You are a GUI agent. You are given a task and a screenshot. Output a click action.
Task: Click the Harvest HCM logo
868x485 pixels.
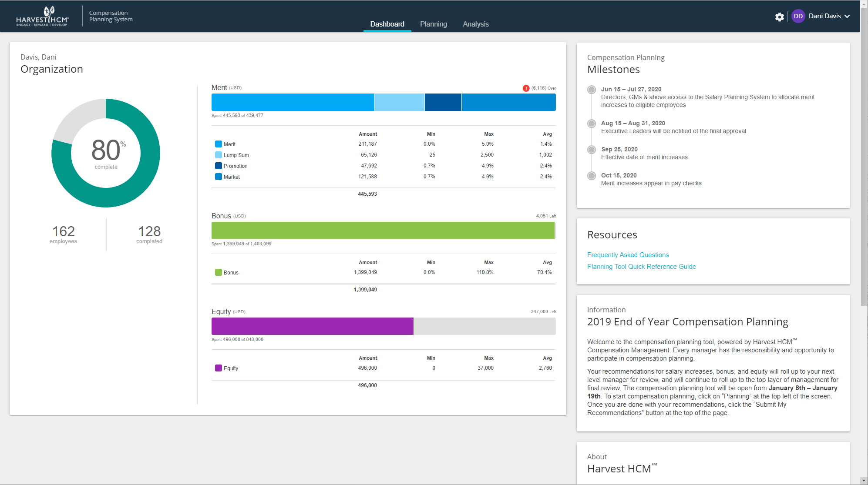(42, 16)
